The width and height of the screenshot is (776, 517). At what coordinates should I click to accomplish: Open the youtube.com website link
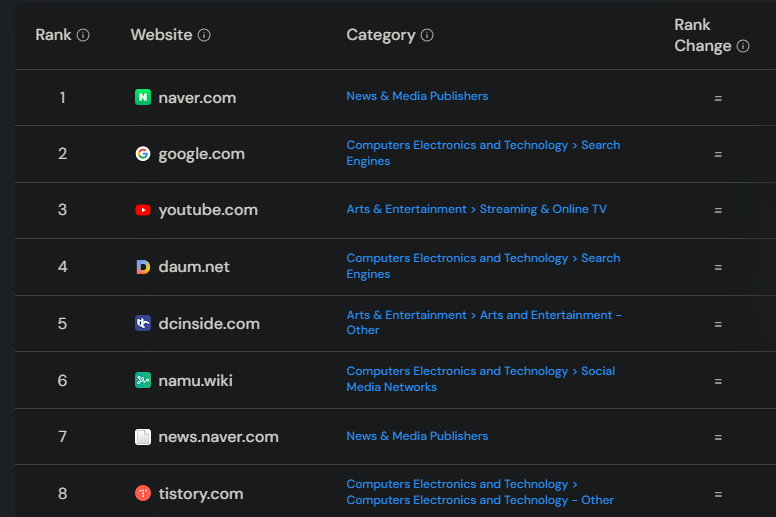click(x=208, y=210)
